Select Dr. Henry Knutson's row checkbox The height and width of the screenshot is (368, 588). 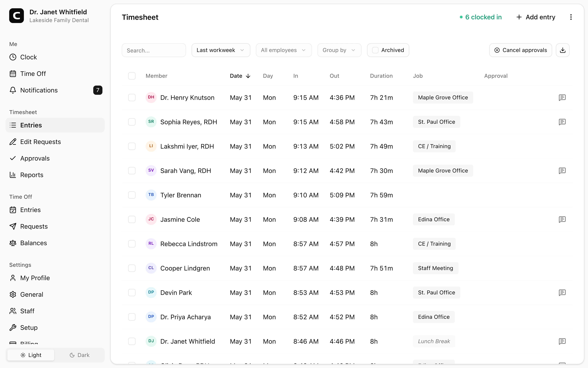(x=132, y=98)
